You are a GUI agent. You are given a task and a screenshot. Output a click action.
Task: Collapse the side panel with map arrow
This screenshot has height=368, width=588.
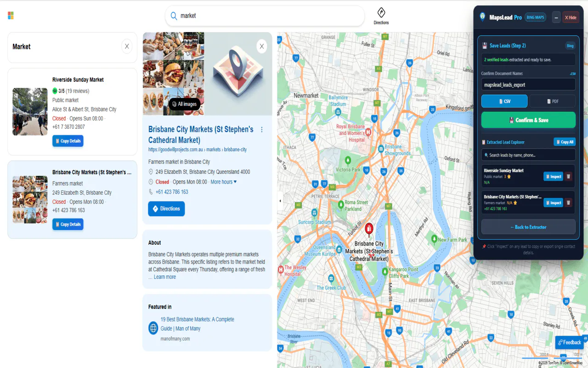click(x=280, y=201)
